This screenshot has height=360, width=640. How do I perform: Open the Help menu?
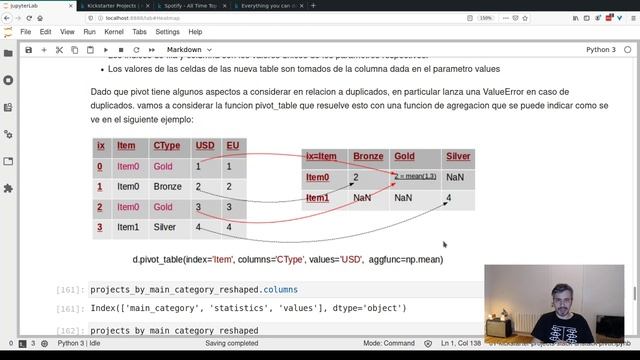coord(195,32)
